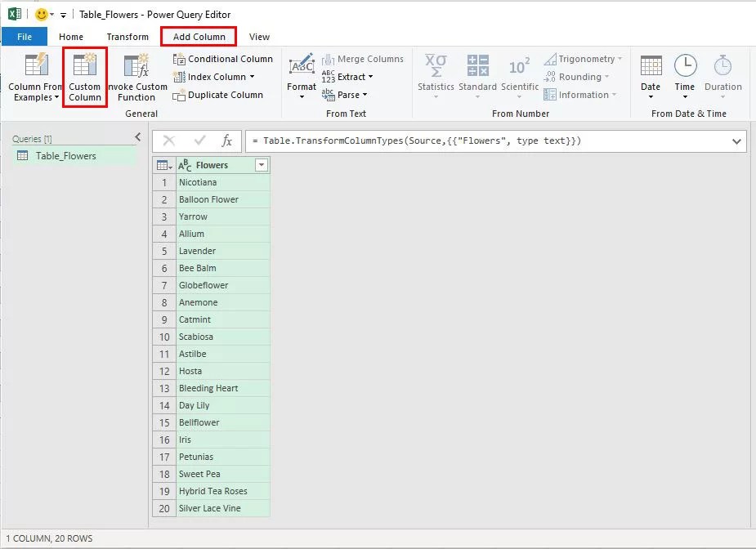Expand the formula bar

pyautogui.click(x=736, y=141)
